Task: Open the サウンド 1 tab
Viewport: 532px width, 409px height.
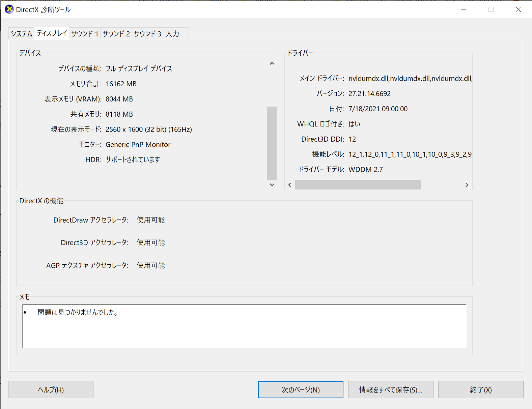Action: tap(85, 34)
